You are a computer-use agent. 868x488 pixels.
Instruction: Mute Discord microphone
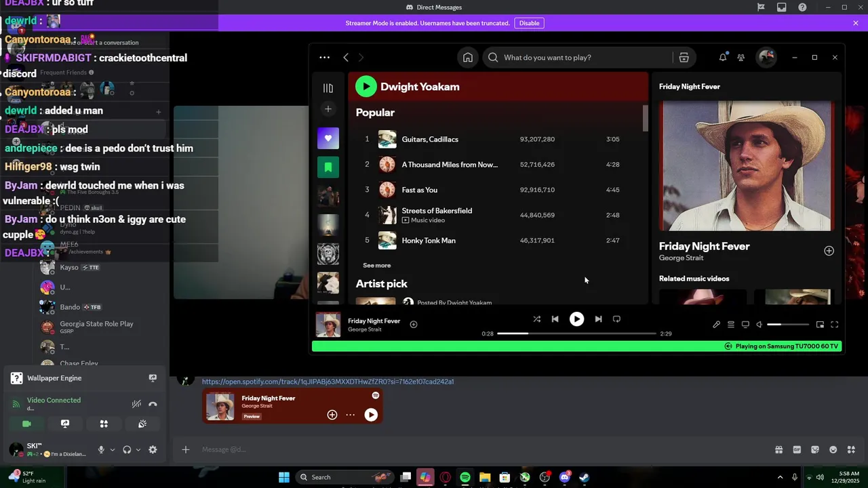pyautogui.click(x=101, y=449)
